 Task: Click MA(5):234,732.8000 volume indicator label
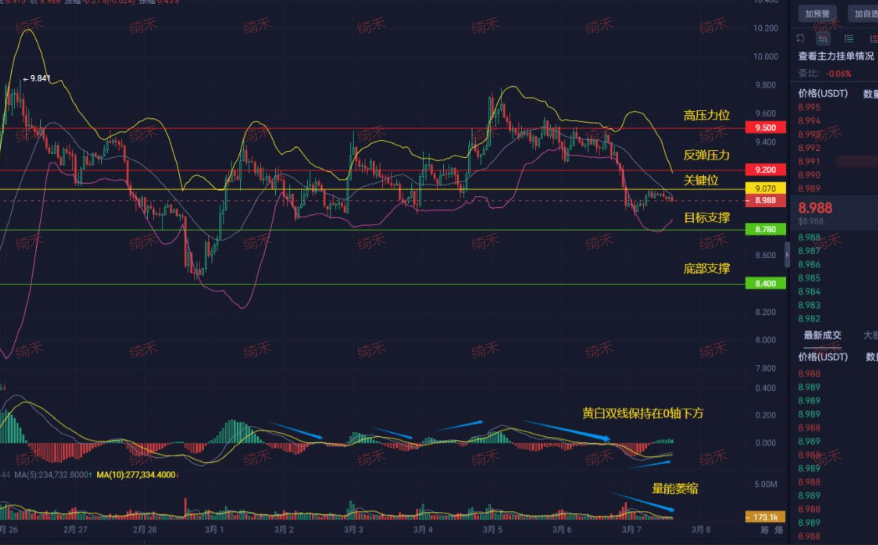pyautogui.click(x=52, y=475)
